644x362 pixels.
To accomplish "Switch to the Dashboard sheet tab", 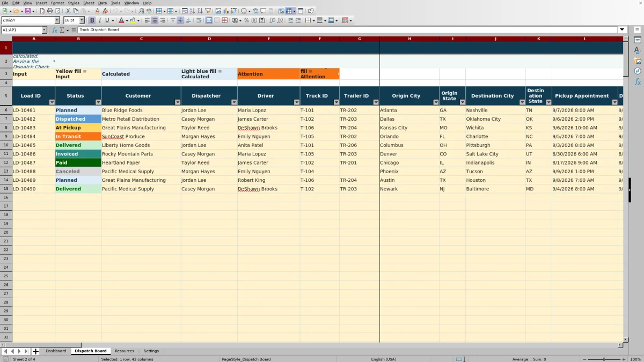I will point(56,351).
